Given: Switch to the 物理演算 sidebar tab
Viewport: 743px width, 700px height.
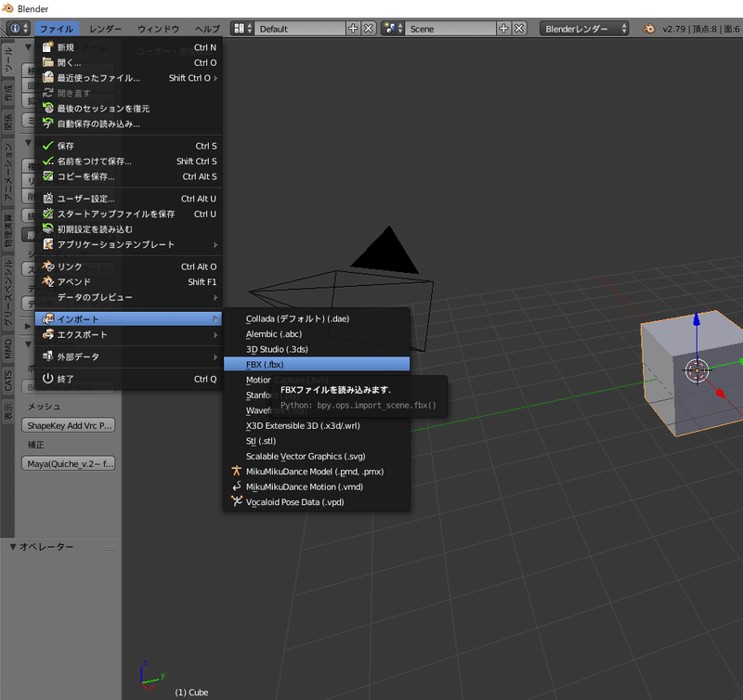Looking at the screenshot, I should tap(7, 230).
